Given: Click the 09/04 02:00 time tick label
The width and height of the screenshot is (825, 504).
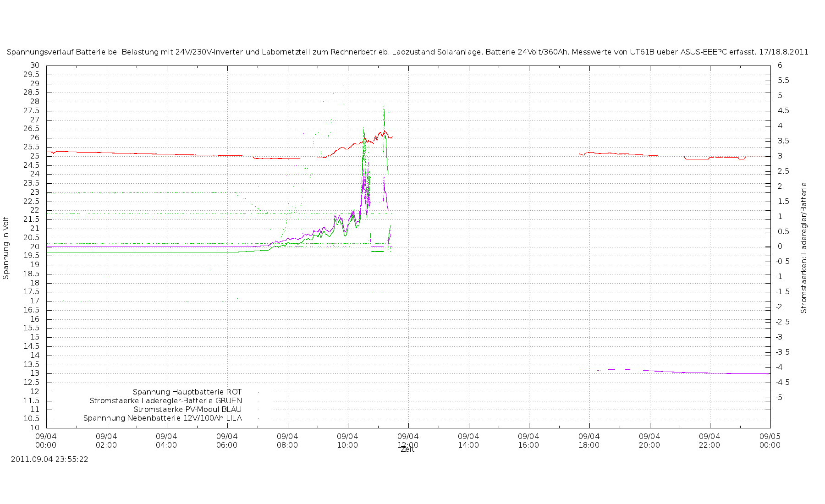Looking at the screenshot, I should point(106,440).
